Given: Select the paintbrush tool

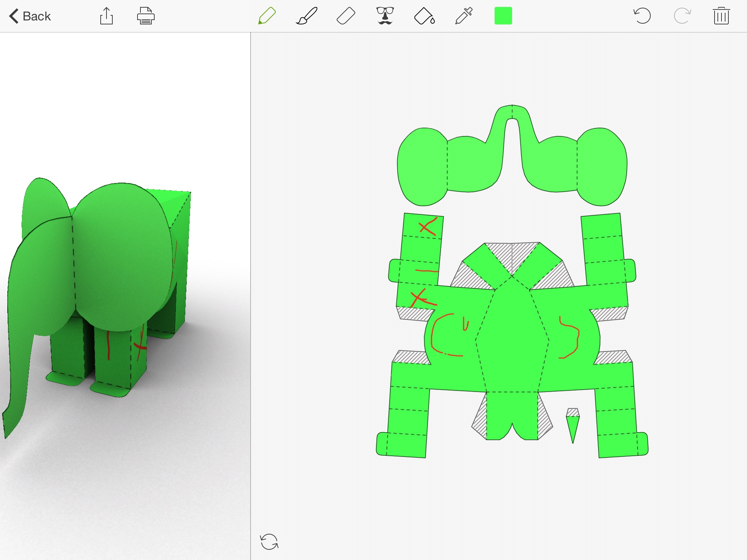Looking at the screenshot, I should click(306, 16).
